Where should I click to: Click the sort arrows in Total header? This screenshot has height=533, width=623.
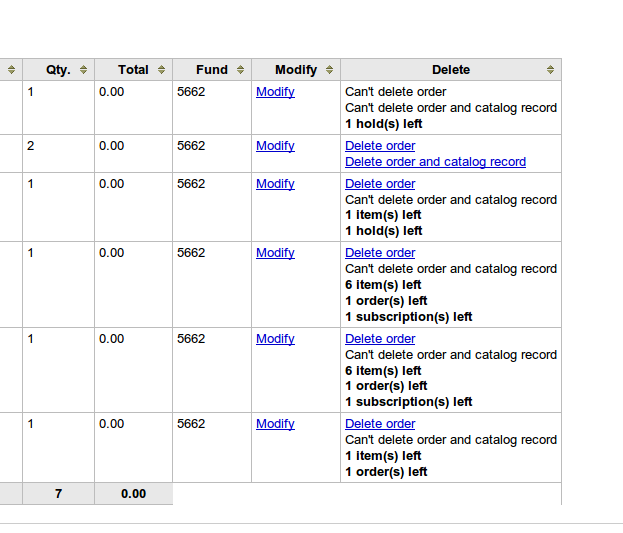pos(161,70)
